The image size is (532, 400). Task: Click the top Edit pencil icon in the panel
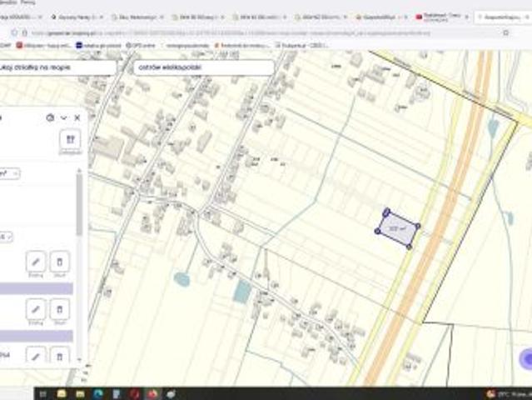[36, 262]
